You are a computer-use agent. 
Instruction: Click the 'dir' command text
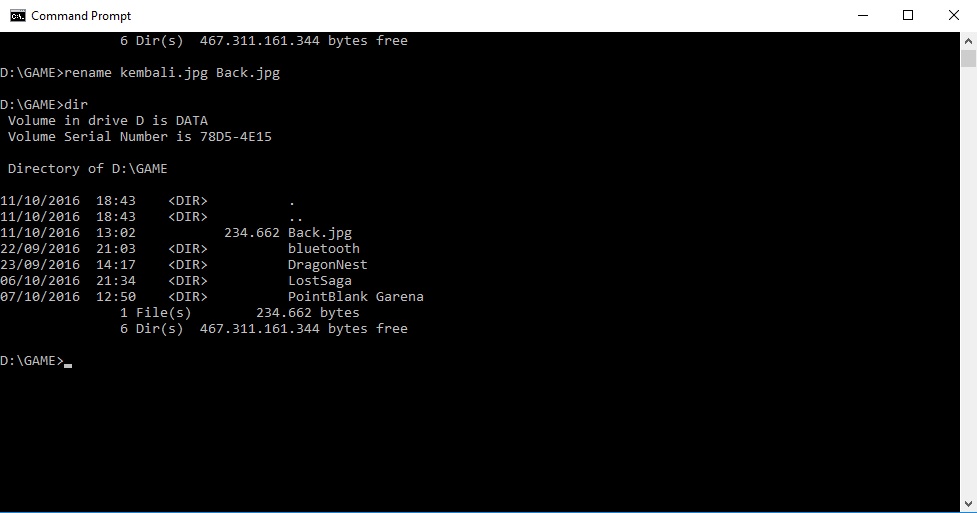coord(76,104)
